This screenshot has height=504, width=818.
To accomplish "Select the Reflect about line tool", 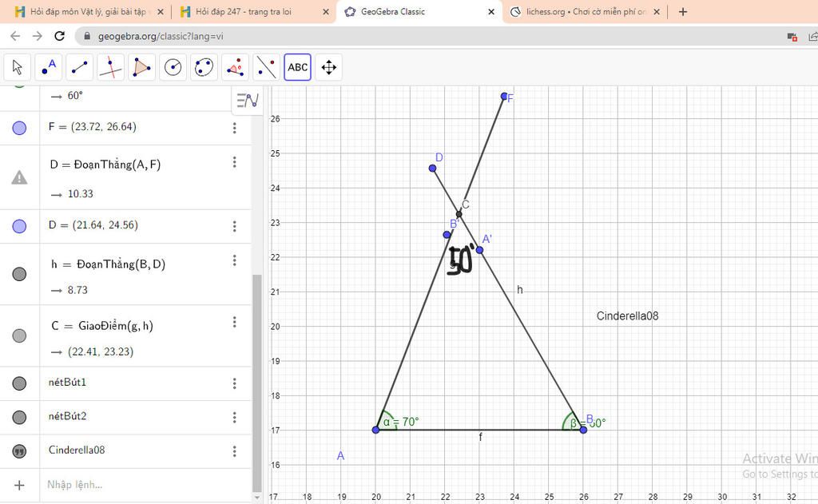I will coord(266,67).
